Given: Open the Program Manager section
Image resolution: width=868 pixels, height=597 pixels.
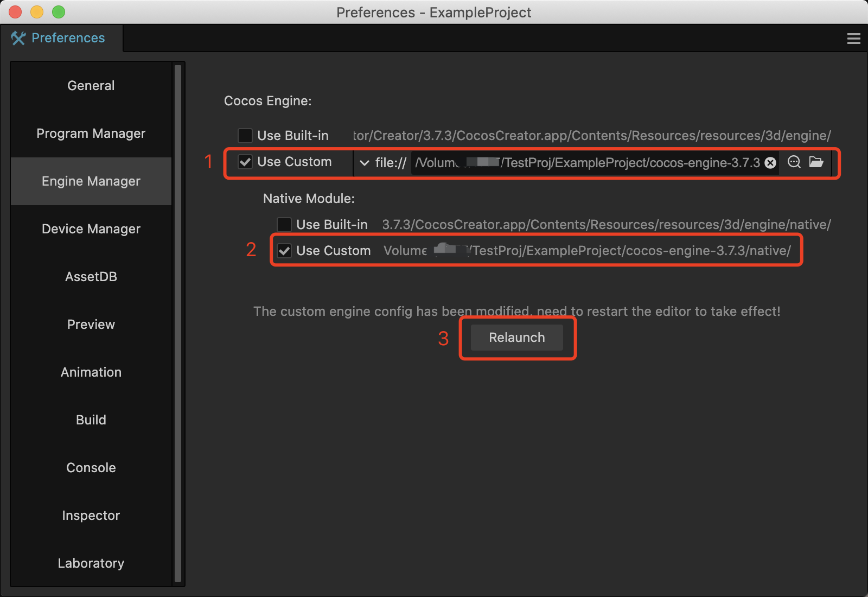Looking at the screenshot, I should [91, 134].
